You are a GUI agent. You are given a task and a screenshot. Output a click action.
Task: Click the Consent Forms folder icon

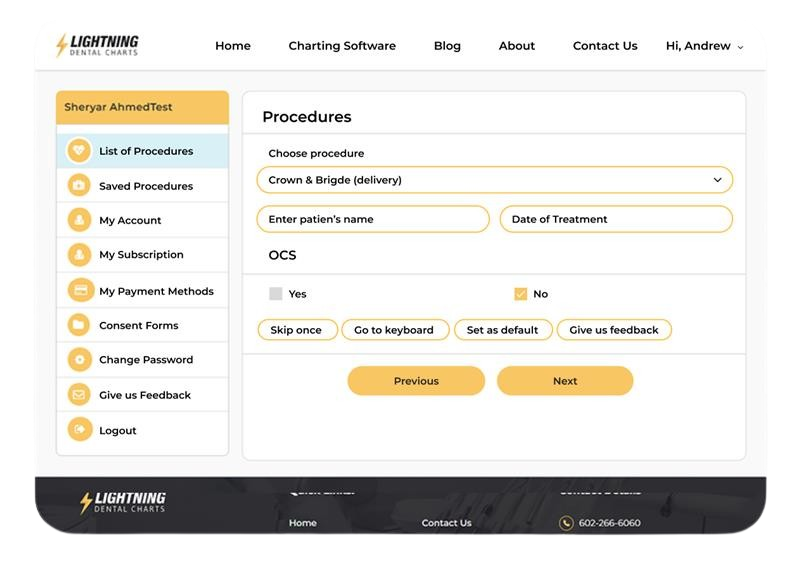[78, 325]
